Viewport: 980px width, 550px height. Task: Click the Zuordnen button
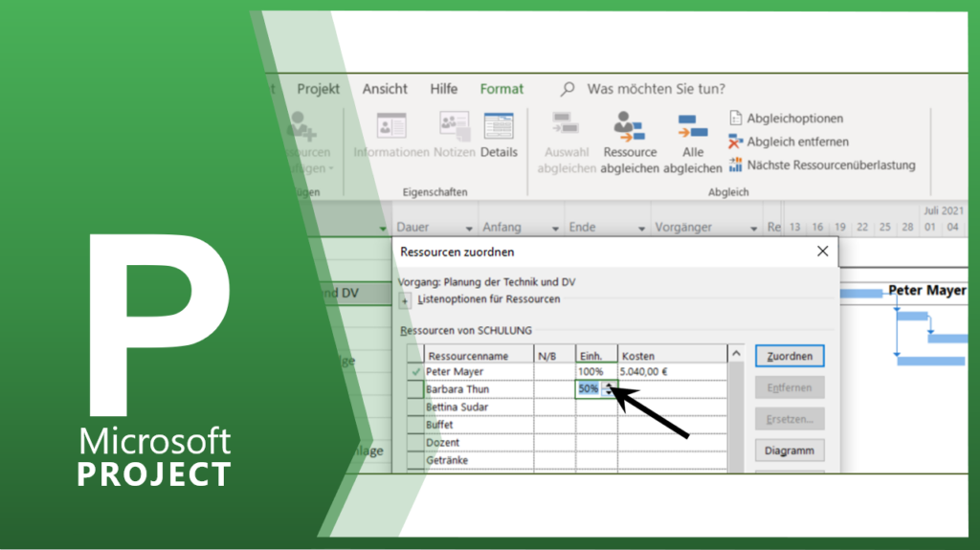tap(790, 356)
